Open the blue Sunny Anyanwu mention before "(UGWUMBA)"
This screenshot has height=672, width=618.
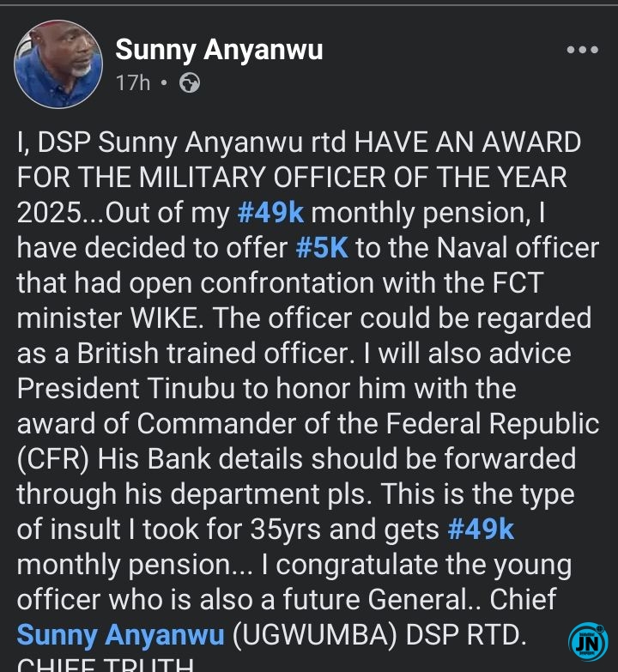click(x=120, y=634)
